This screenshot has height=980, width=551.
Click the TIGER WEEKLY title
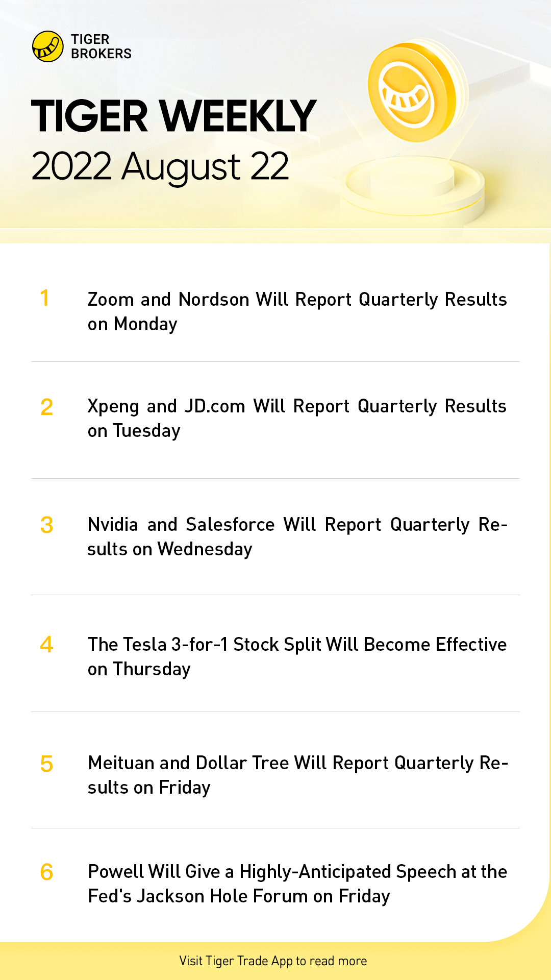pyautogui.click(x=173, y=116)
